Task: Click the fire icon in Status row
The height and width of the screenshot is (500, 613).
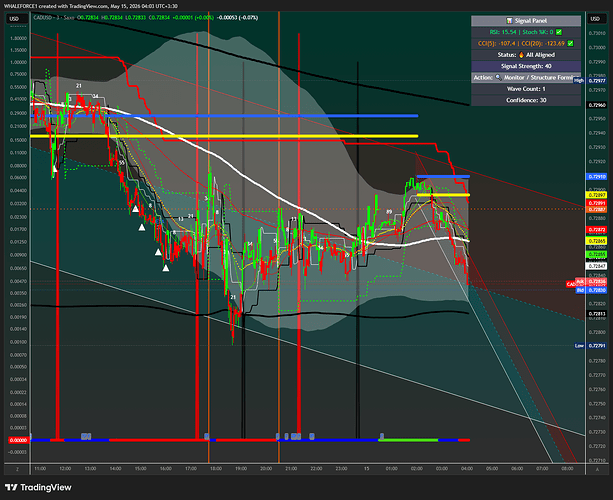Action: click(x=521, y=55)
